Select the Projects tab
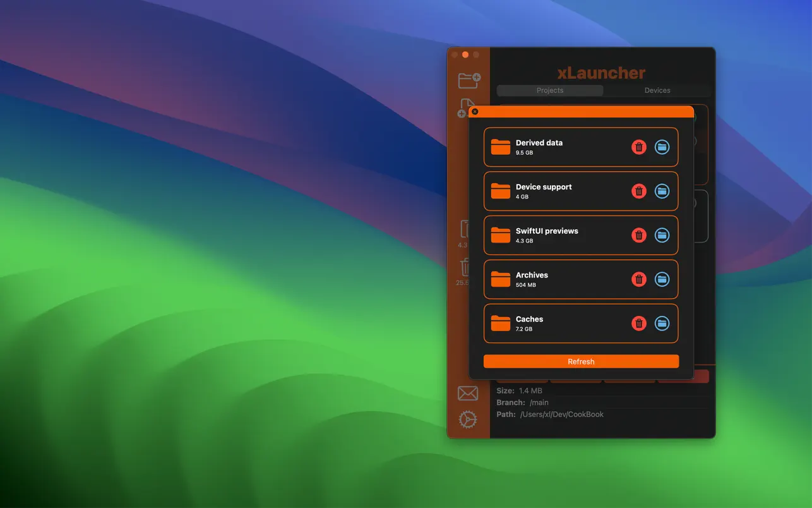Viewport: 812px width, 508px height. coord(549,90)
